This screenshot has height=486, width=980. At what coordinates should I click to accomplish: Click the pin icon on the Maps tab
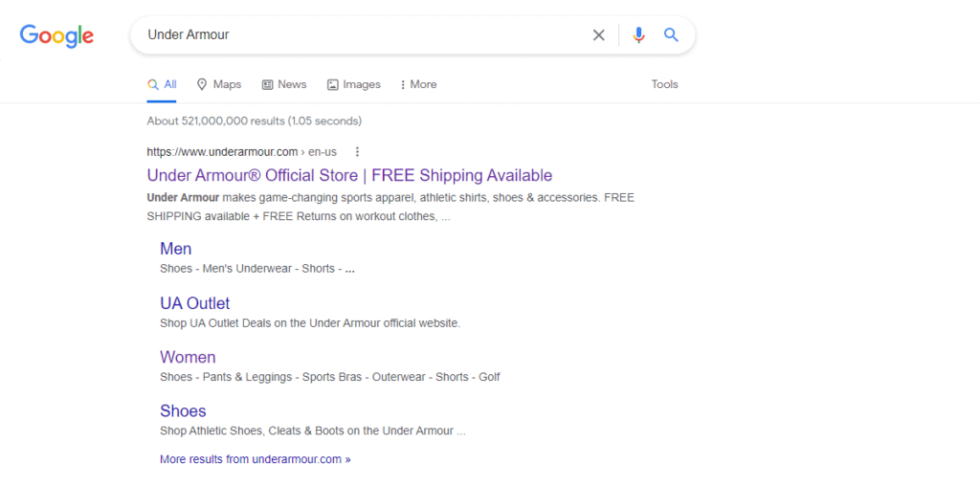tap(202, 84)
